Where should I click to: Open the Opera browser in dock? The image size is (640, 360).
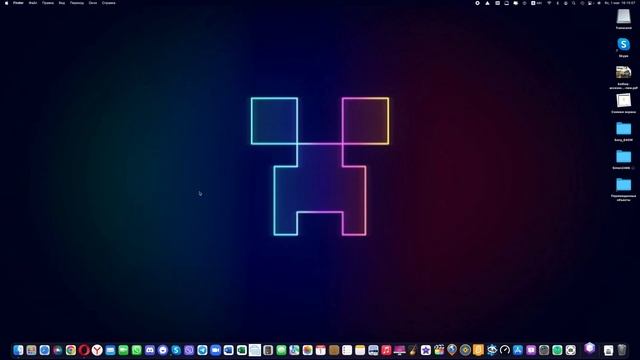(84, 350)
